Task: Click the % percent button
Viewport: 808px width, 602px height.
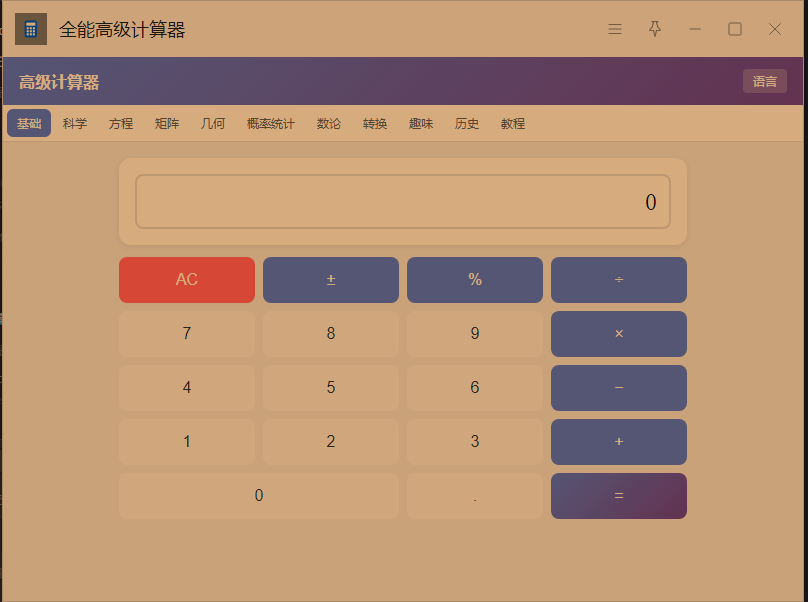Action: pos(475,280)
